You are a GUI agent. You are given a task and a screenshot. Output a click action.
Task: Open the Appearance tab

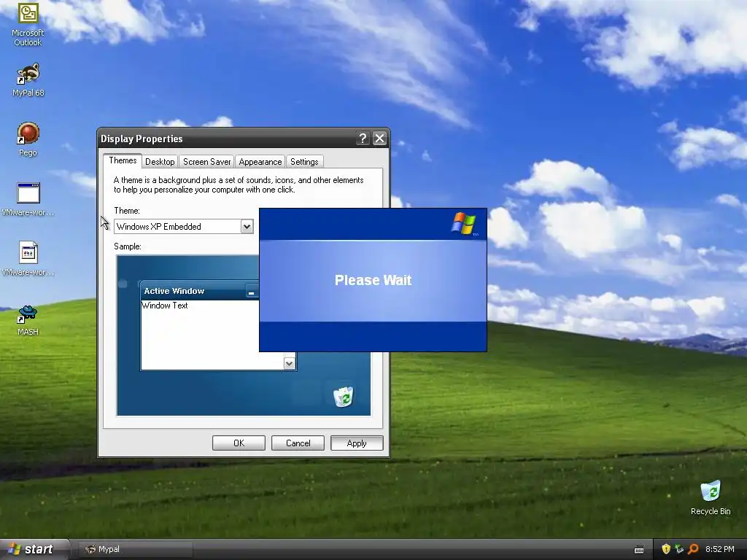point(260,162)
